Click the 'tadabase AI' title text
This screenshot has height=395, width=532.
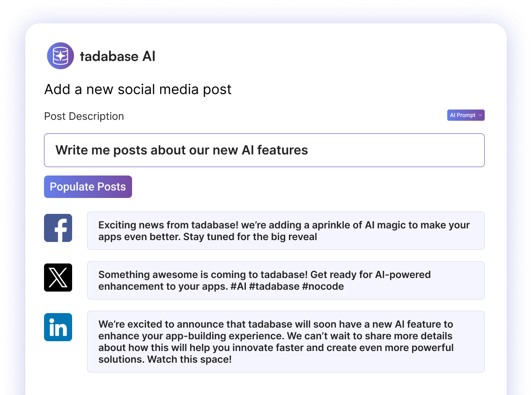coord(118,56)
